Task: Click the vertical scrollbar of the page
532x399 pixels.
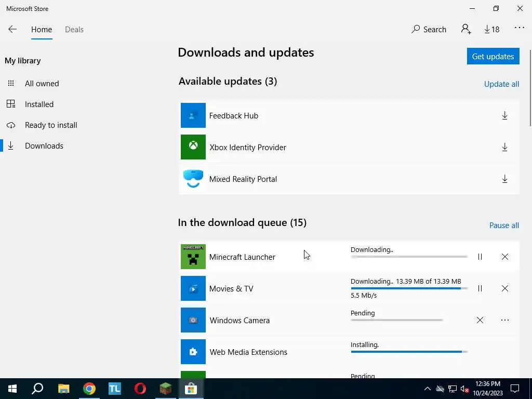Action: click(530, 88)
